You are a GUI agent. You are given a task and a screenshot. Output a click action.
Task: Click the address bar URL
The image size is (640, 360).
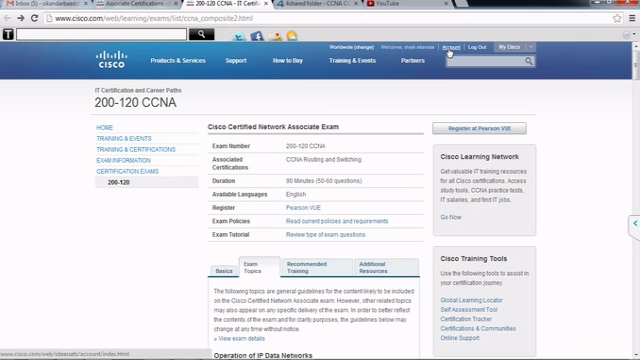tap(154, 18)
